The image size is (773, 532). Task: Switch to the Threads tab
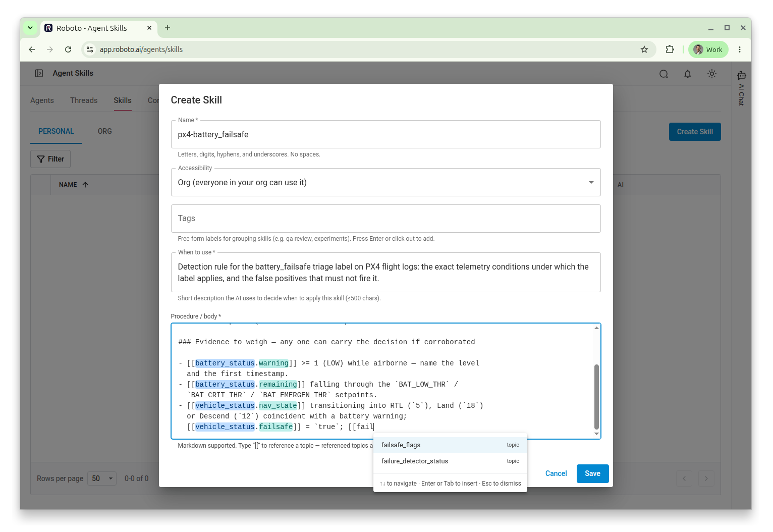point(84,100)
